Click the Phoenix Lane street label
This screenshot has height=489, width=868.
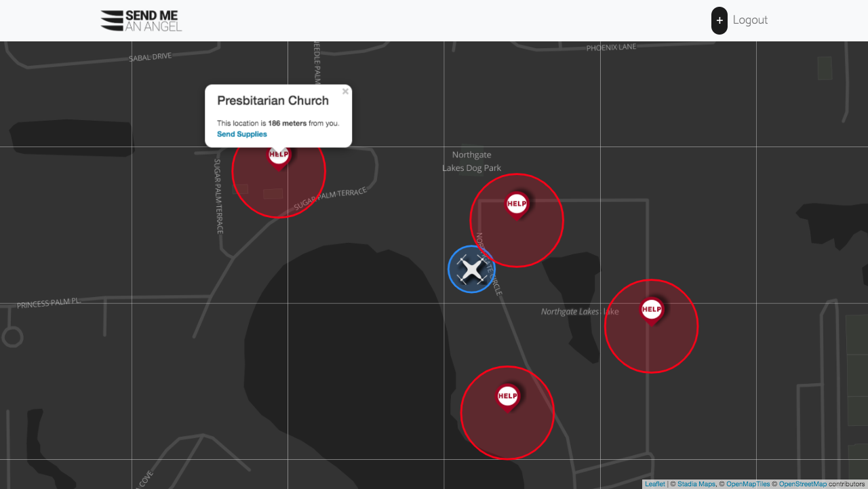coord(612,47)
